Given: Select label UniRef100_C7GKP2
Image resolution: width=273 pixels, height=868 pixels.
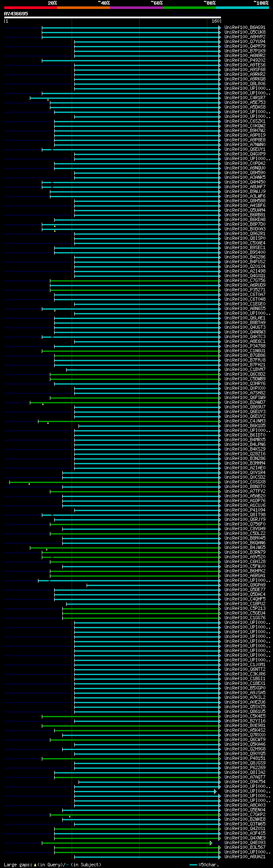Looking at the screenshot, I should tap(245, 815).
